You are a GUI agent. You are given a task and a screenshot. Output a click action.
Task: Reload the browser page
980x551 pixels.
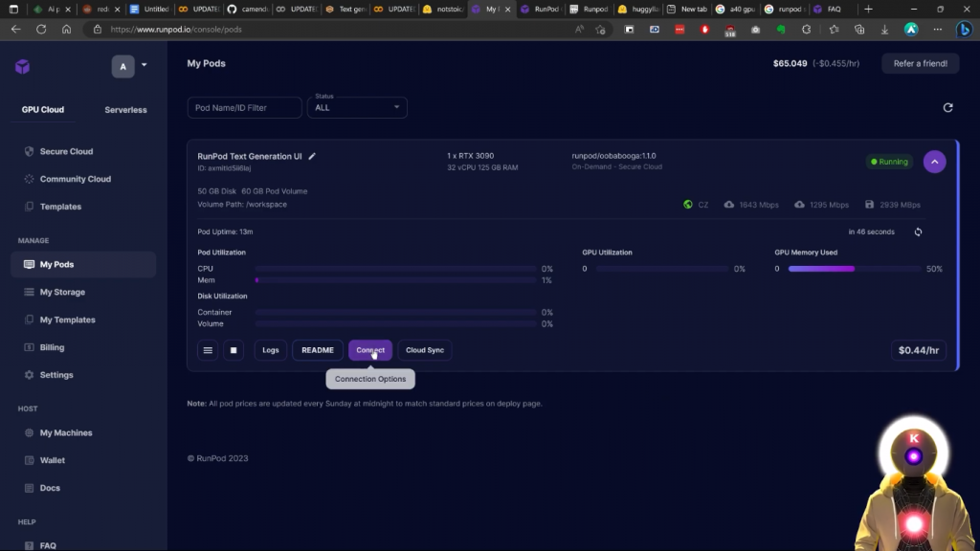tap(41, 30)
